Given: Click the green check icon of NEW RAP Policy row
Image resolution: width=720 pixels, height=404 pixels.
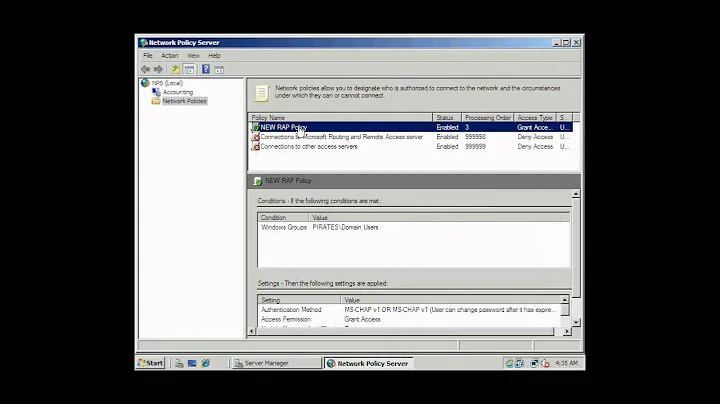Looking at the screenshot, I should point(256,127).
